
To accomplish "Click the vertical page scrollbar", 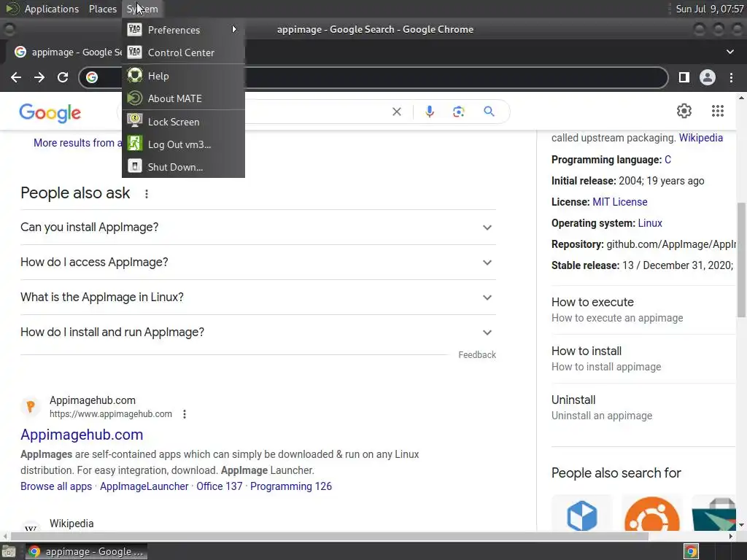I will [741, 260].
